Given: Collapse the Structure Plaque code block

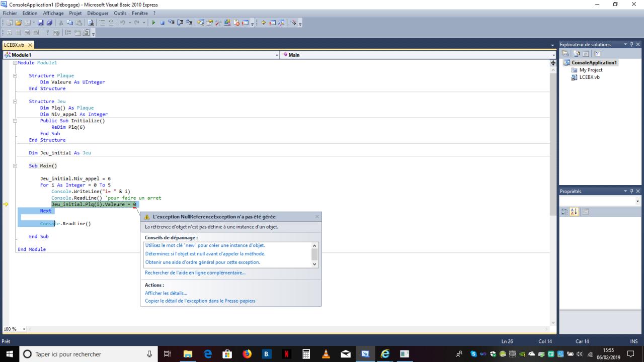Looking at the screenshot, I should pos(15,76).
